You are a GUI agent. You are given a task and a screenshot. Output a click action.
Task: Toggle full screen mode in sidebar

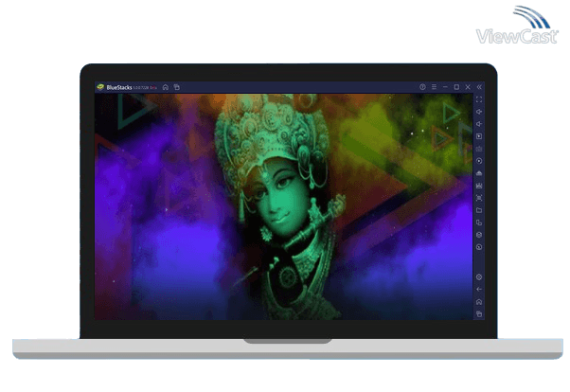coord(479,99)
